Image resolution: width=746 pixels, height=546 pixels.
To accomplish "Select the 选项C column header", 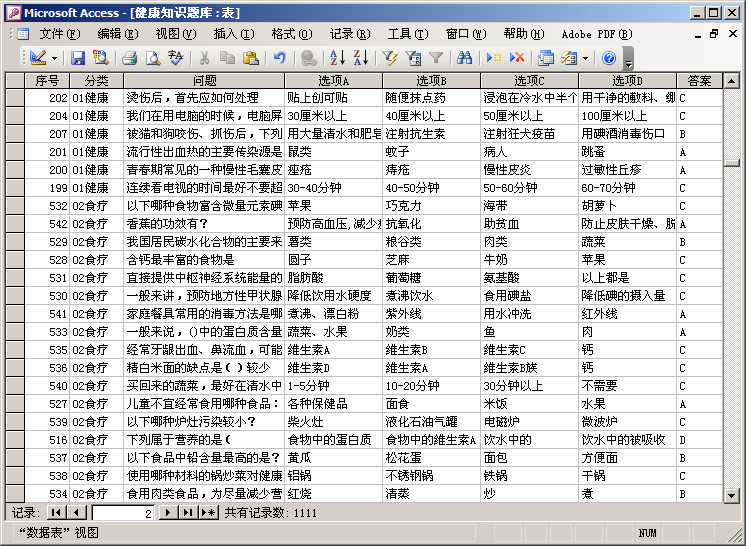I will (x=530, y=80).
